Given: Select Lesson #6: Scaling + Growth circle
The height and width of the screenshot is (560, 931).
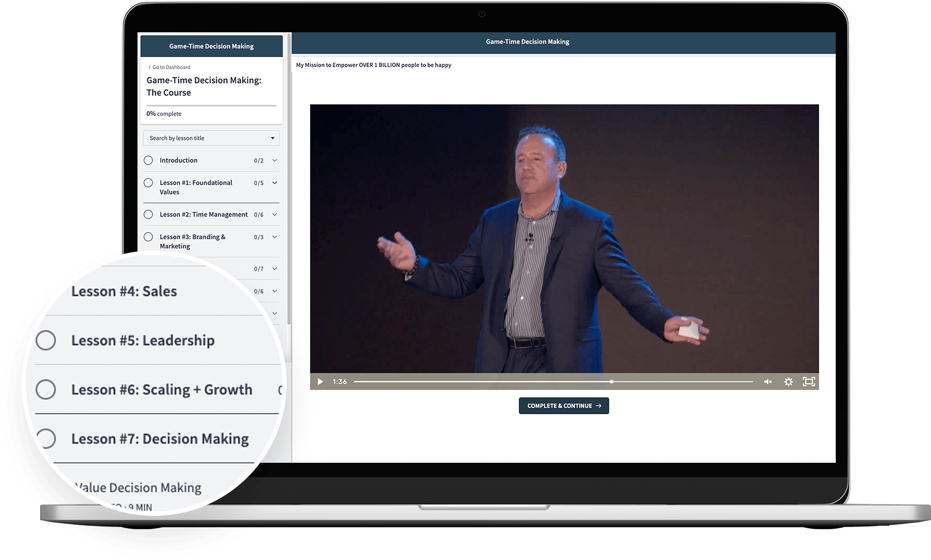Looking at the screenshot, I should [46, 389].
